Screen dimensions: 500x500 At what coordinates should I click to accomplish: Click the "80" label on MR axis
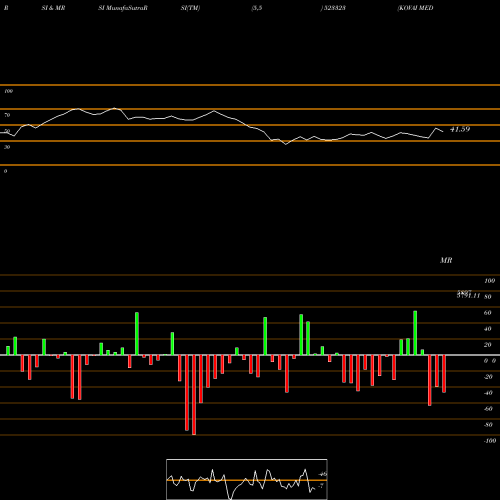(488, 297)
